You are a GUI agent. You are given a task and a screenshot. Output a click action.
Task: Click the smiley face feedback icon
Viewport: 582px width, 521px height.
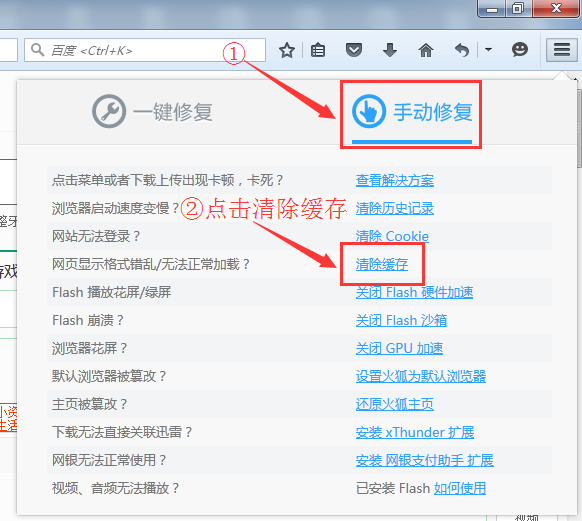(520, 49)
